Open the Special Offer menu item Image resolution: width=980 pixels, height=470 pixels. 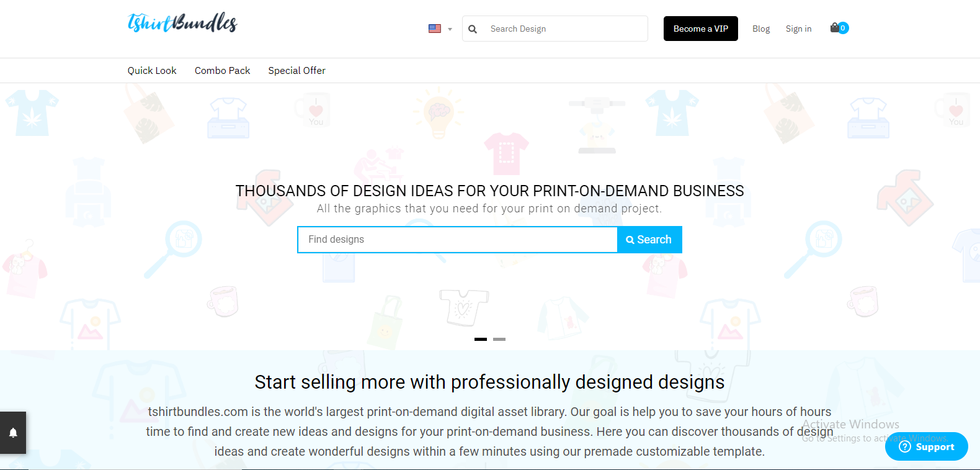(297, 71)
